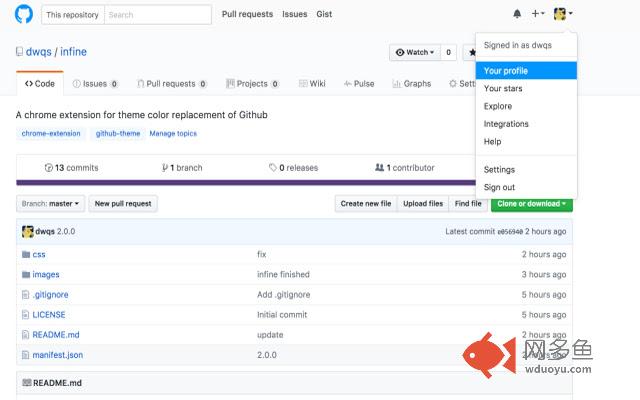
Task: Select Explore in user menu
Action: [526, 106]
